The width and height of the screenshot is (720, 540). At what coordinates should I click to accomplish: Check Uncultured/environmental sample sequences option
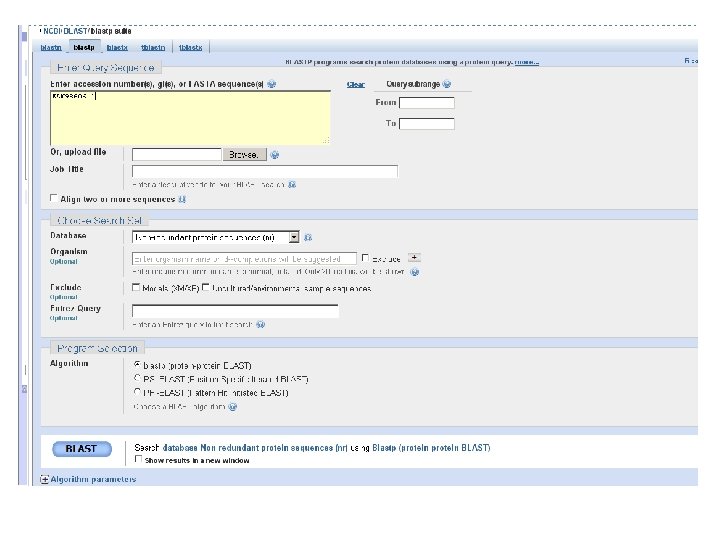click(x=206, y=287)
